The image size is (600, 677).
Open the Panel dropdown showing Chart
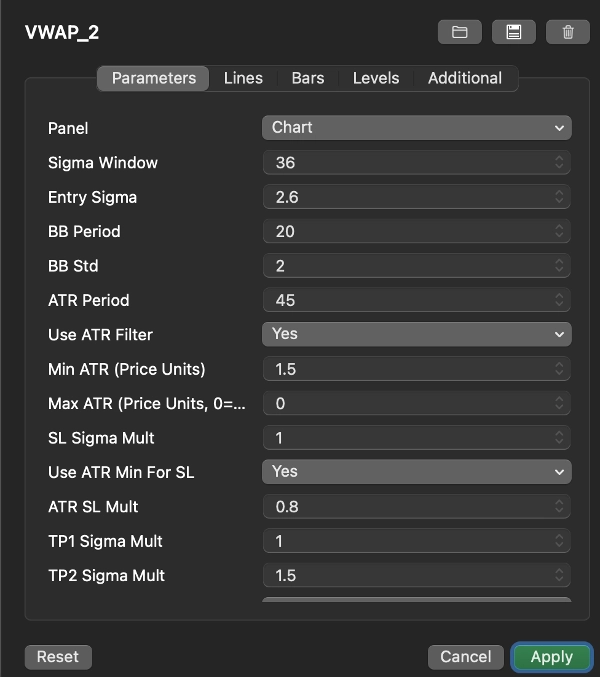coord(417,128)
